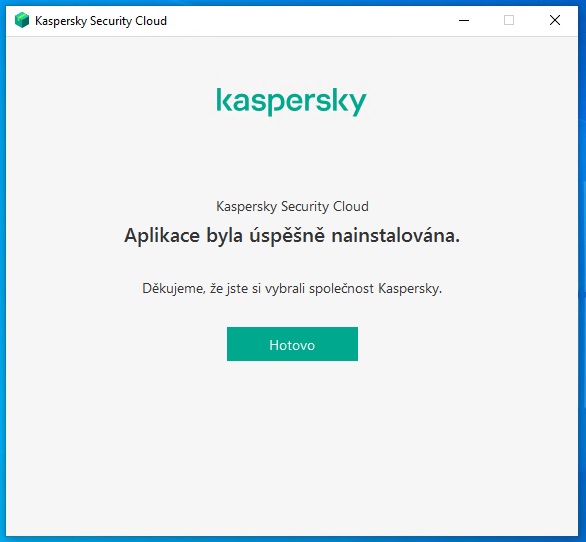Click the Kaspersky cube icon in title bar

(22, 20)
